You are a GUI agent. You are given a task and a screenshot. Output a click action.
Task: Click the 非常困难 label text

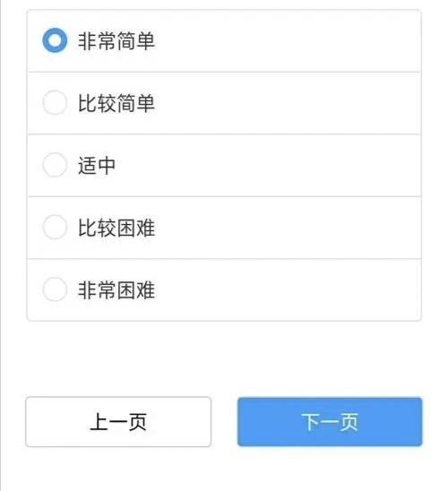[x=116, y=290]
